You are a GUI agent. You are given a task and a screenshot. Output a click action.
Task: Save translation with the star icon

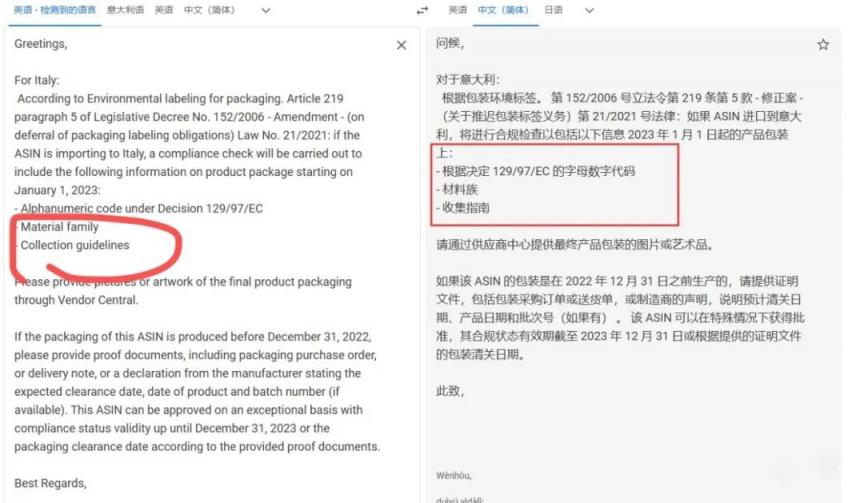coord(823,45)
